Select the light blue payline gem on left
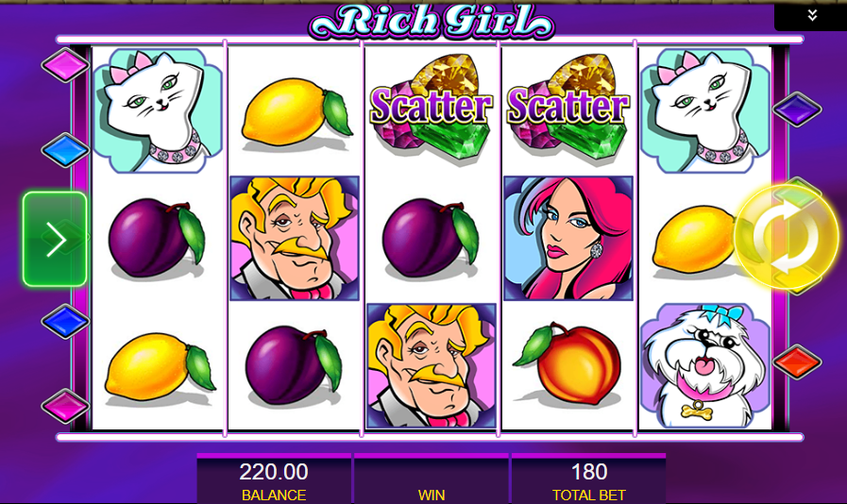Viewport: 847px width, 504px height. [x=65, y=150]
